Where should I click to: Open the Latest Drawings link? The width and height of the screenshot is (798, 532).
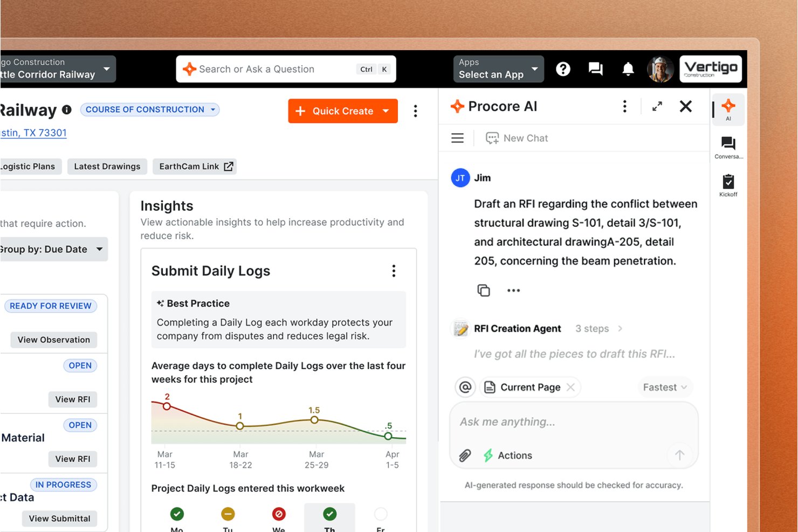pos(107,167)
